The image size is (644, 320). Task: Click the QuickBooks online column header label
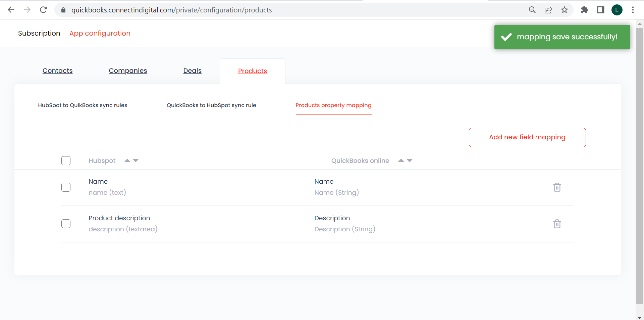point(360,161)
